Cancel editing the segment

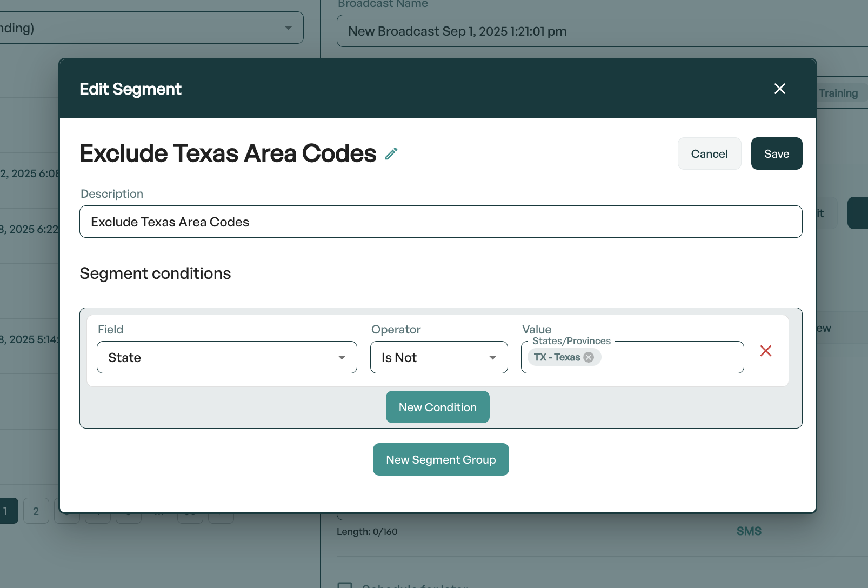tap(709, 154)
